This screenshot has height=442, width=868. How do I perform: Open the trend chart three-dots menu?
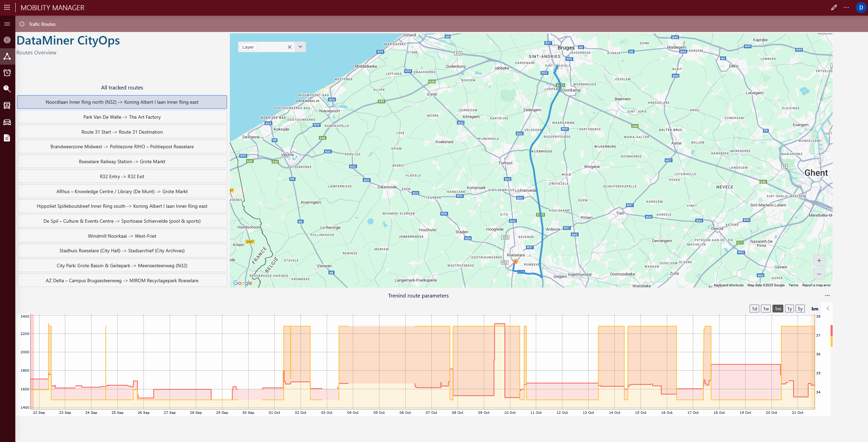coord(827,295)
